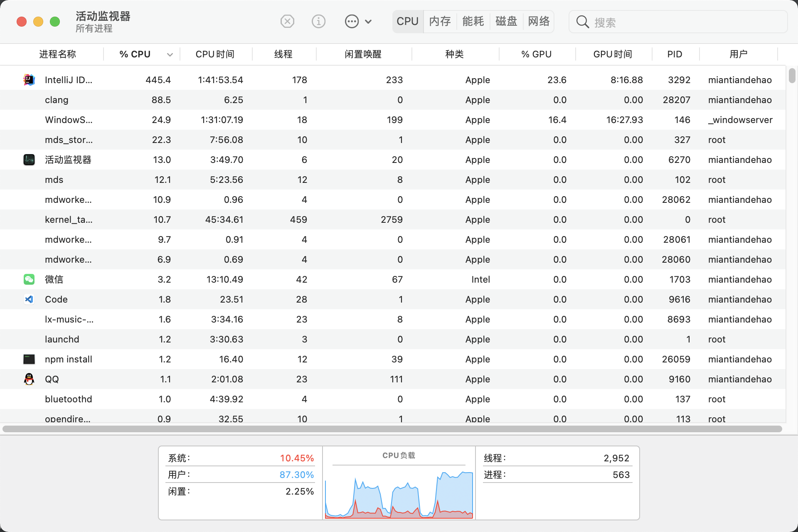
Task: Switch to the 网络 tab
Action: [539, 21]
